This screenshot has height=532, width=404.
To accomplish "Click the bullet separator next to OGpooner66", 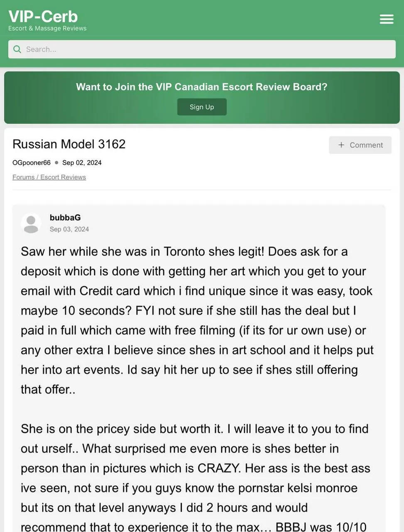I will pyautogui.click(x=56, y=163).
